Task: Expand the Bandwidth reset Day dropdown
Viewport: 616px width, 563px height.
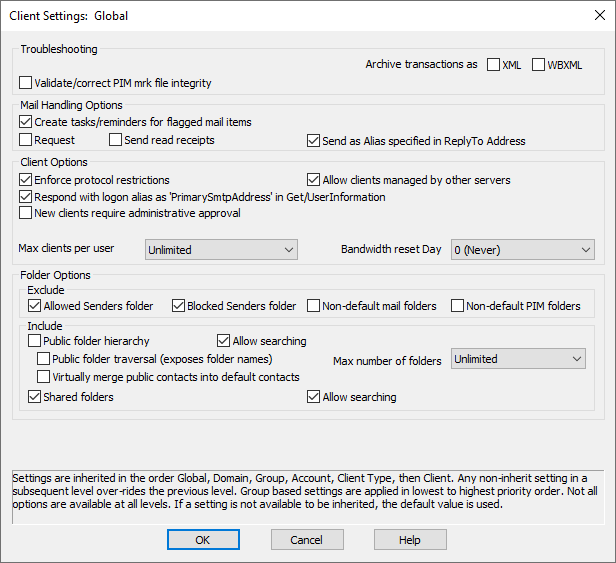Action: [x=522, y=250]
